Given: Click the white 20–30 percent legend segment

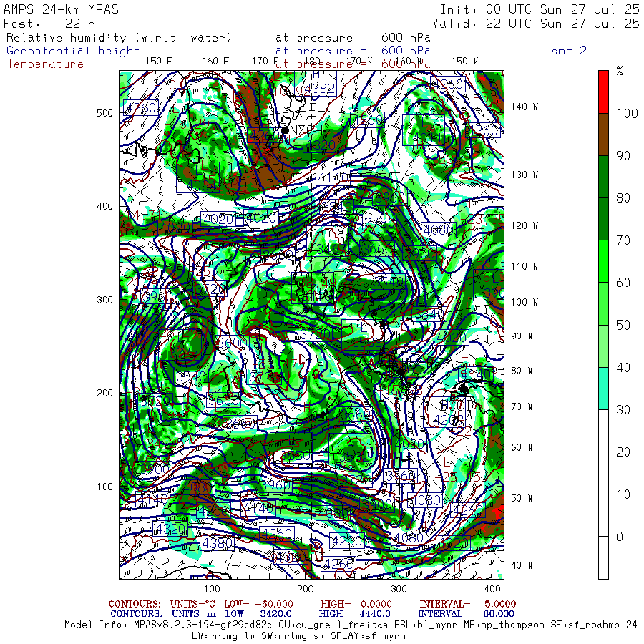Looking at the screenshot, I should [x=603, y=431].
